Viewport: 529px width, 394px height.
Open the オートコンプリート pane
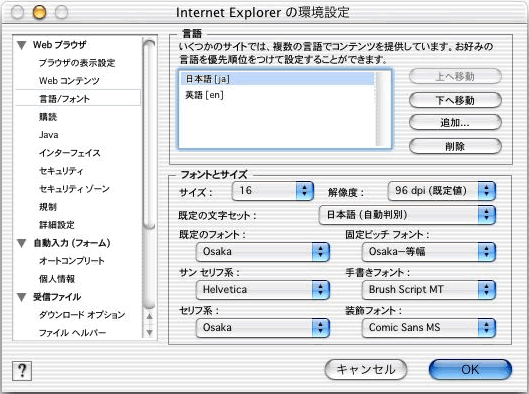72,261
